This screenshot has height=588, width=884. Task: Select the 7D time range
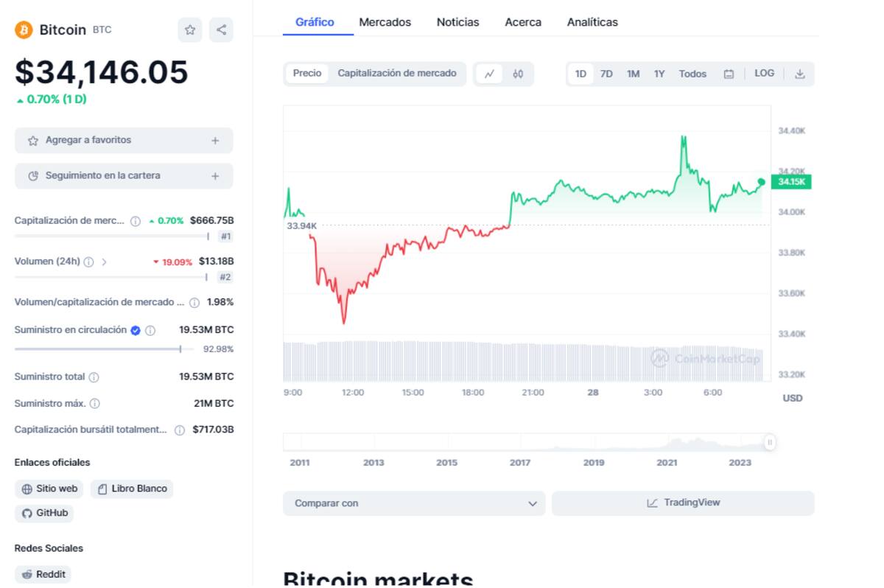coord(606,74)
